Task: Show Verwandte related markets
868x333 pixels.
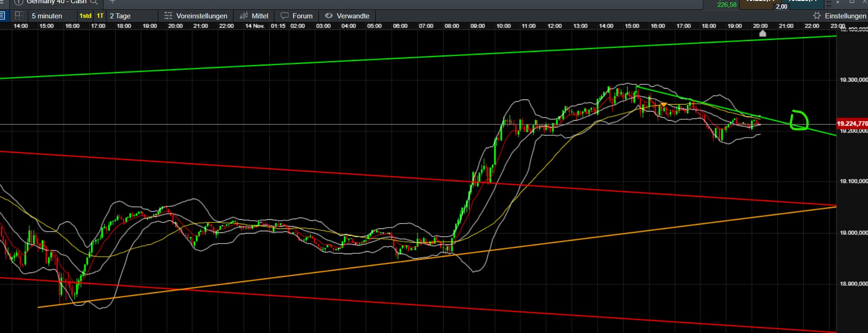Action: point(347,16)
